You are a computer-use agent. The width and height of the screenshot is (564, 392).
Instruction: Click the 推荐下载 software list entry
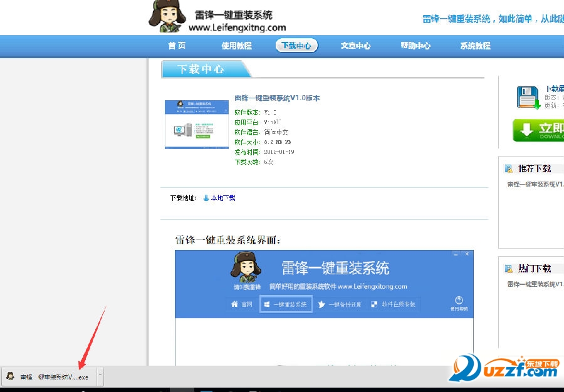[535, 184]
